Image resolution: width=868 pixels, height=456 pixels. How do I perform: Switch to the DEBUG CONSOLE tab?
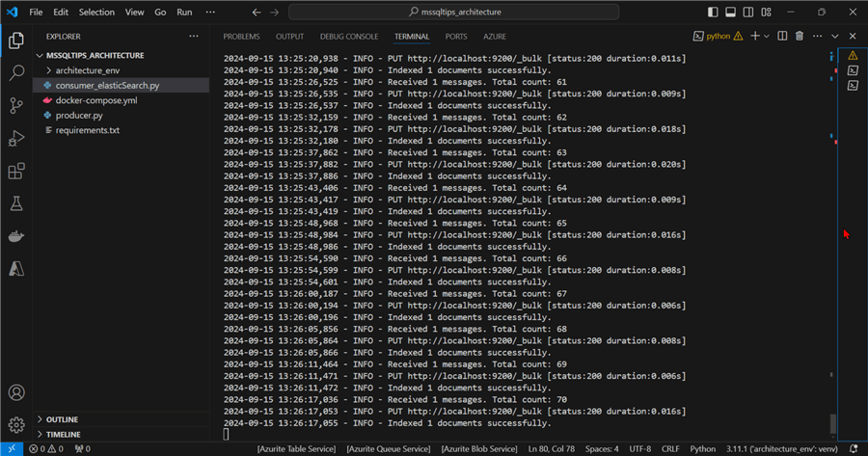pyautogui.click(x=349, y=37)
